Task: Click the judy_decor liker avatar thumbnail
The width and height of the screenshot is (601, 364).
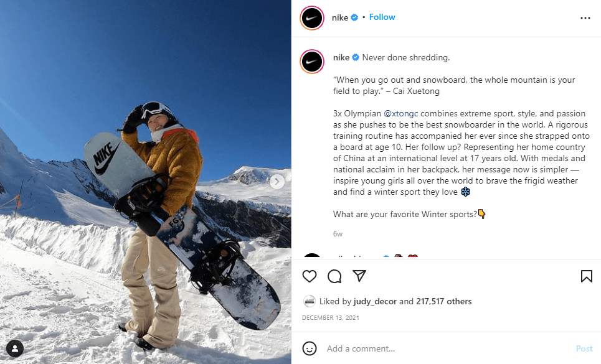Action: [x=310, y=302]
